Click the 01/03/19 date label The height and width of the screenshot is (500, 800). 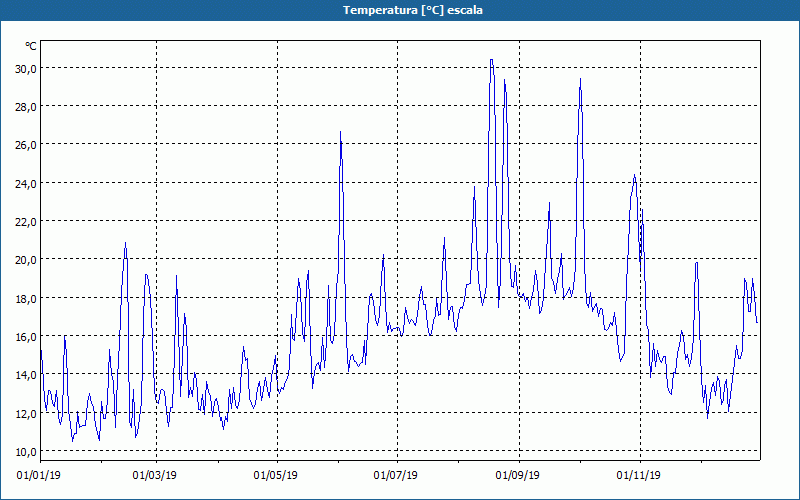[155, 476]
